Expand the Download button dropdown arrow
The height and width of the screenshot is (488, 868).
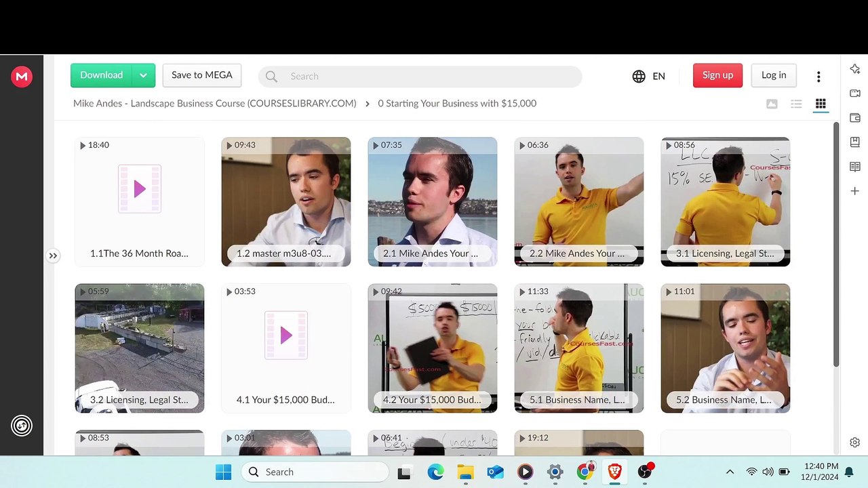(x=143, y=75)
